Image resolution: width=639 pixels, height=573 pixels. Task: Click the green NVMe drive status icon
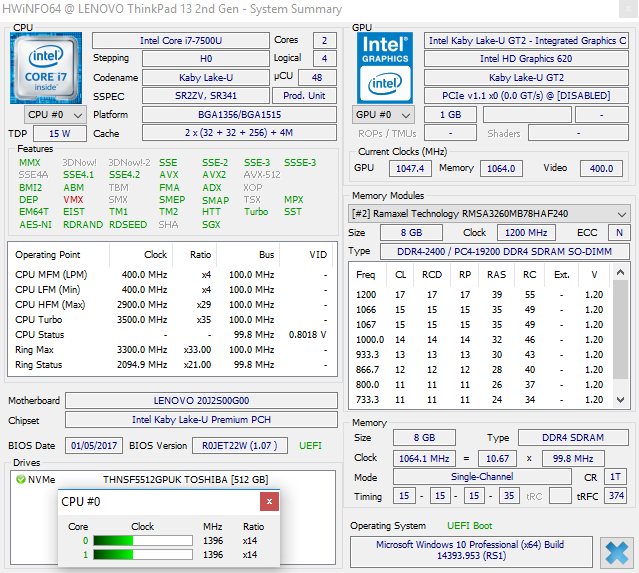coord(20,479)
